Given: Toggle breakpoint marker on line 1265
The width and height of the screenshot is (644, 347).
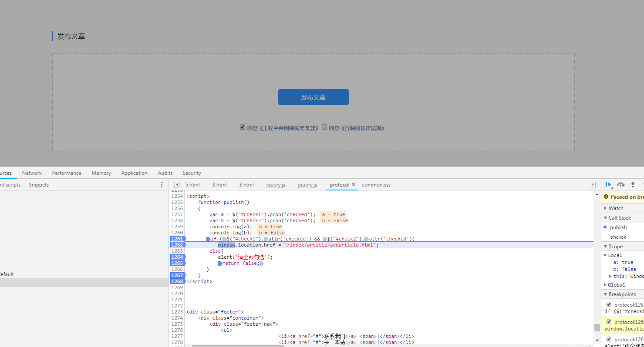Looking at the screenshot, I should click(178, 263).
